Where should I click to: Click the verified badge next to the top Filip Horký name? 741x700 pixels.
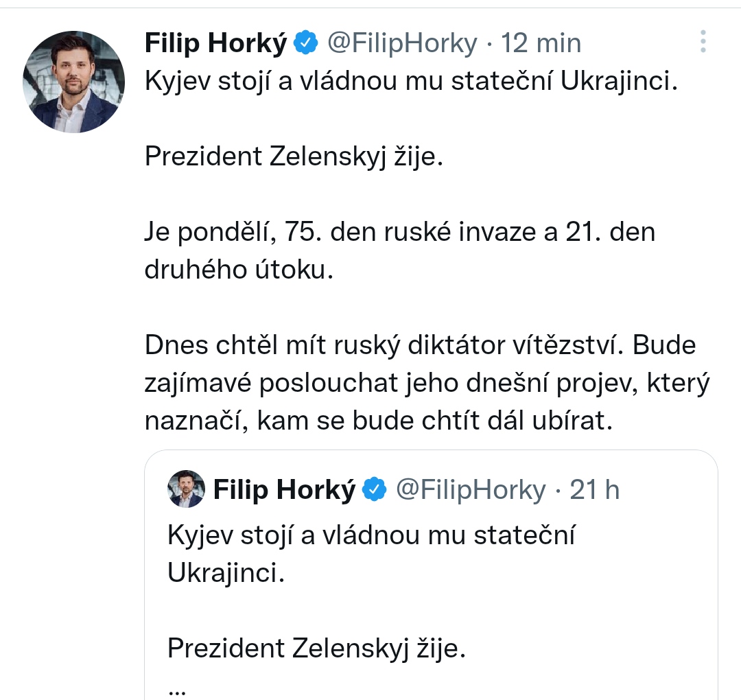305,43
